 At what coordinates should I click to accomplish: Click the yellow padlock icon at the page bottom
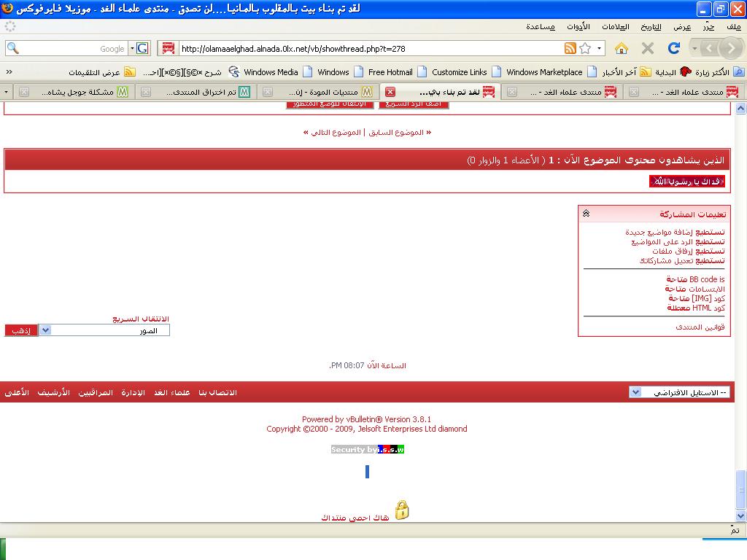401,510
